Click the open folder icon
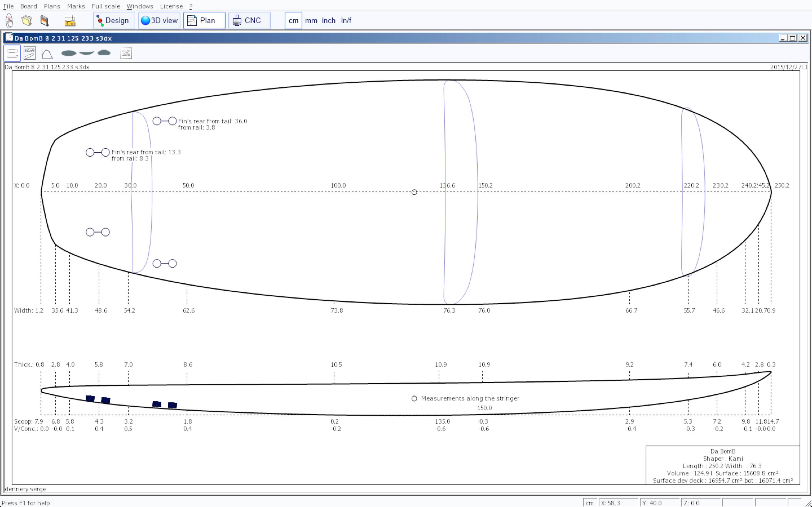This screenshot has height=507, width=812. tap(27, 21)
